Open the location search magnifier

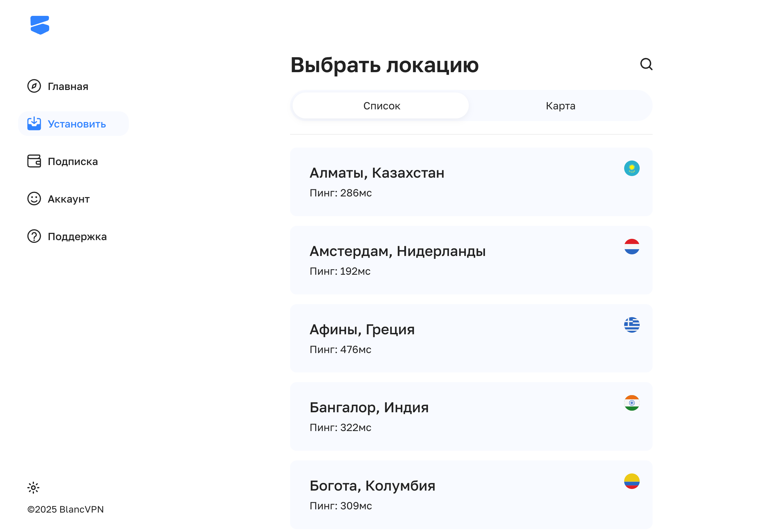tap(646, 64)
